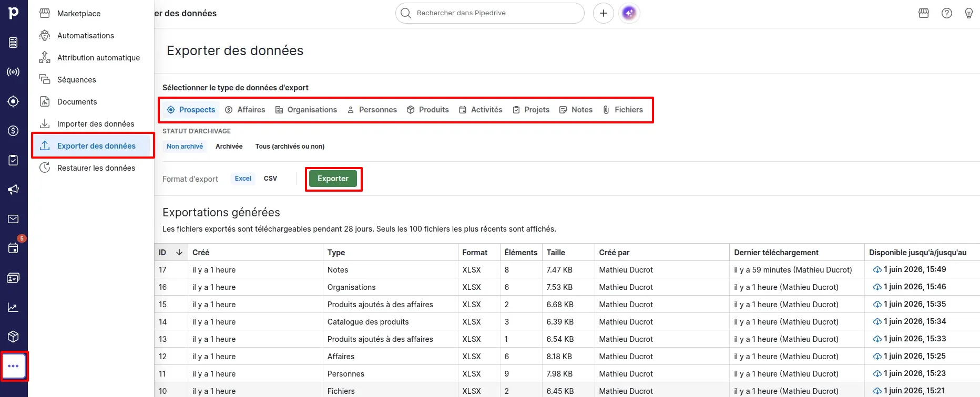
Task: Click the lightbulb tips icon
Action: 969,13
